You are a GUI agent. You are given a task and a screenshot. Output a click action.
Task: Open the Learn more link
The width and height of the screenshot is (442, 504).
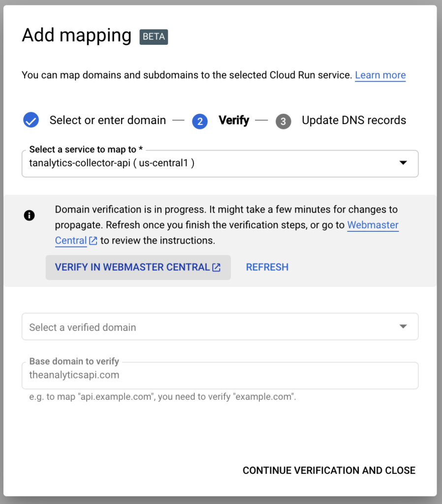coord(380,75)
